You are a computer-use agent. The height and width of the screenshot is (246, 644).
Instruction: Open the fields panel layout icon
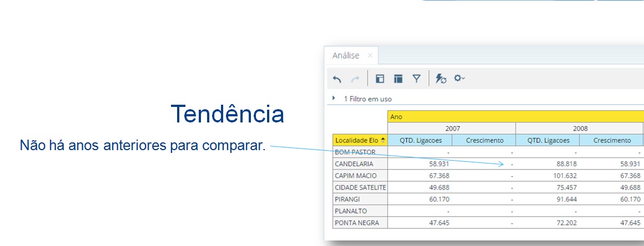380,79
